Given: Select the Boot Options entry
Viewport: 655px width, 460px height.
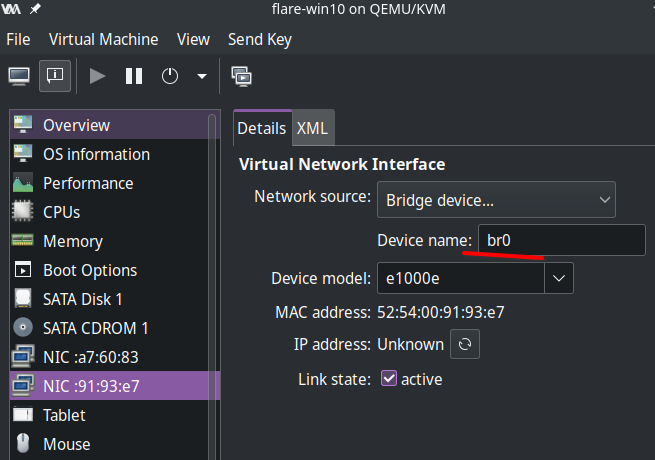Looking at the screenshot, I should (89, 270).
